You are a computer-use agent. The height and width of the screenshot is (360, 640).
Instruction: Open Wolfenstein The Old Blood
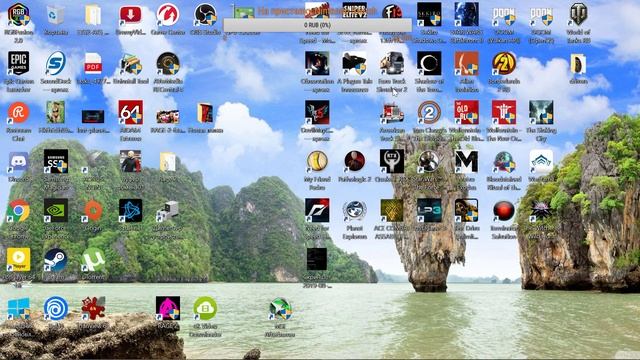coord(467,112)
